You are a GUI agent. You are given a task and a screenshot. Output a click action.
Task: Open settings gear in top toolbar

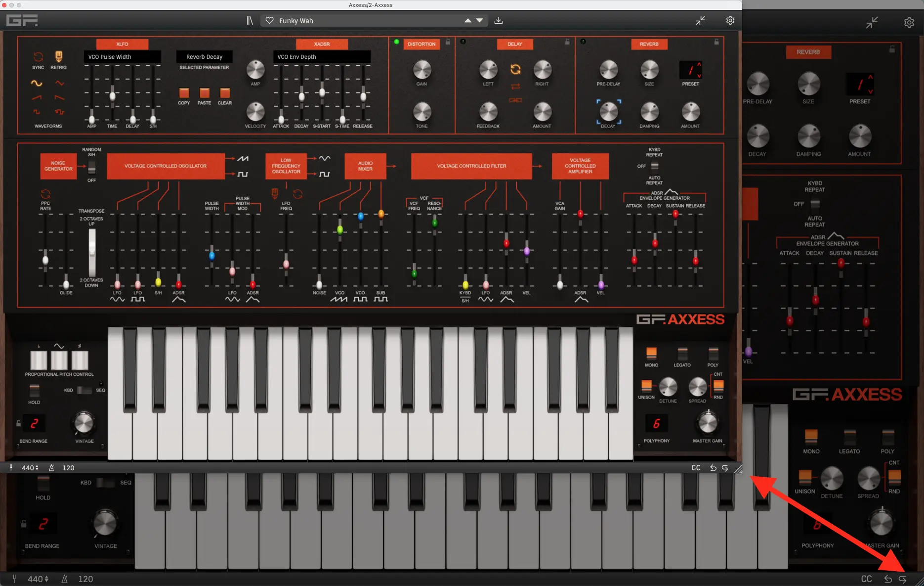pyautogui.click(x=730, y=20)
